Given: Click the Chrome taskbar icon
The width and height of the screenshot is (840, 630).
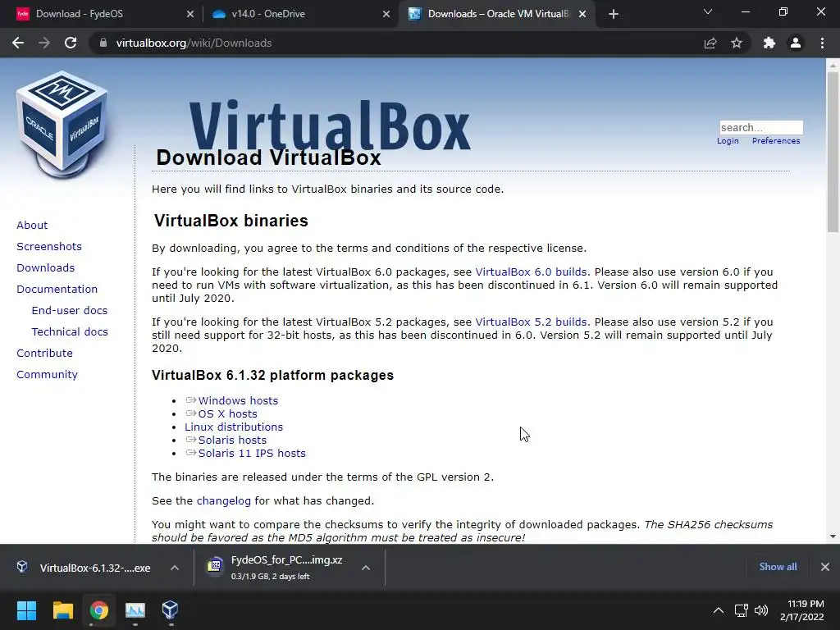Looking at the screenshot, I should (x=99, y=610).
